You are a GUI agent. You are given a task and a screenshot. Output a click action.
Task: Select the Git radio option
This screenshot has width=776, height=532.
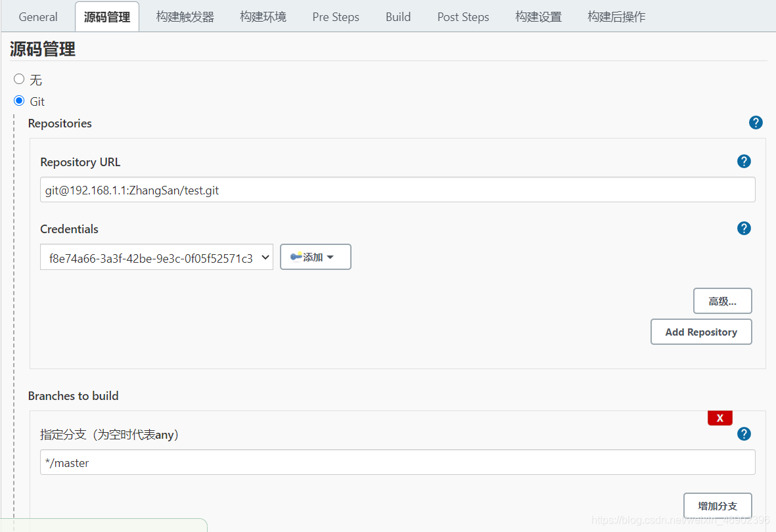(x=19, y=101)
